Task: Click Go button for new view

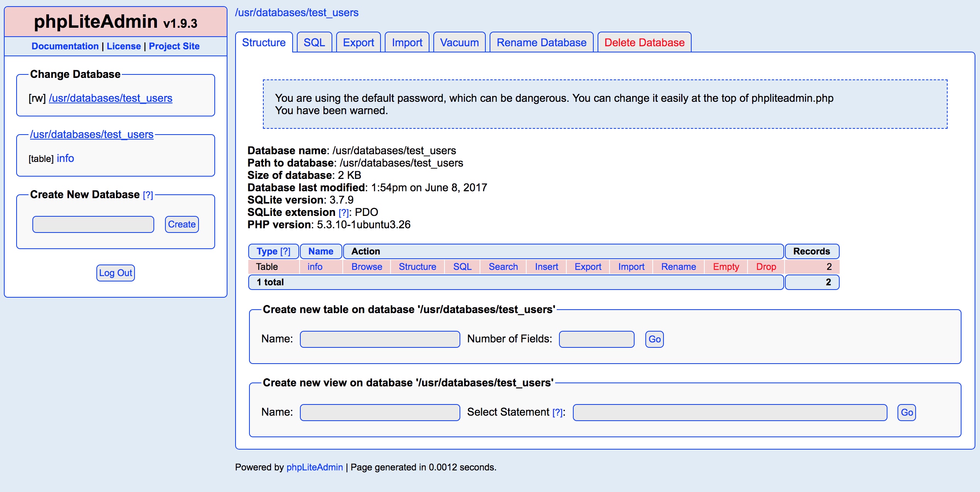Action: 906,413
